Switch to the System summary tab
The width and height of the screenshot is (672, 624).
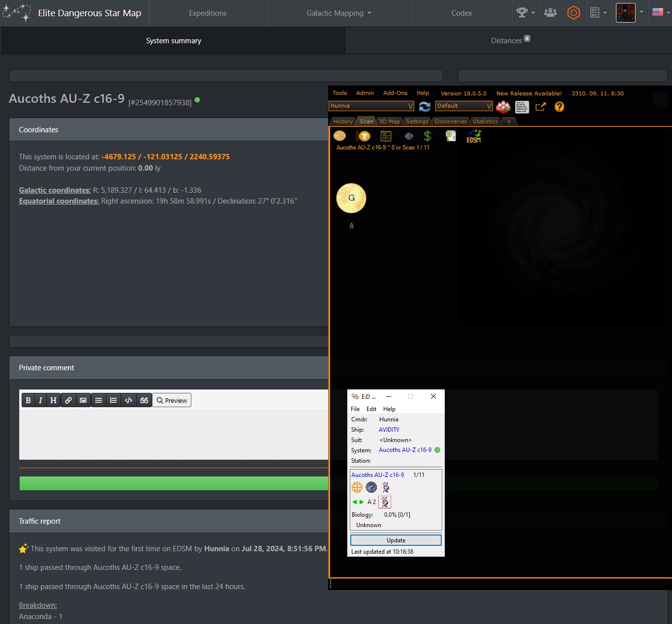(x=174, y=40)
